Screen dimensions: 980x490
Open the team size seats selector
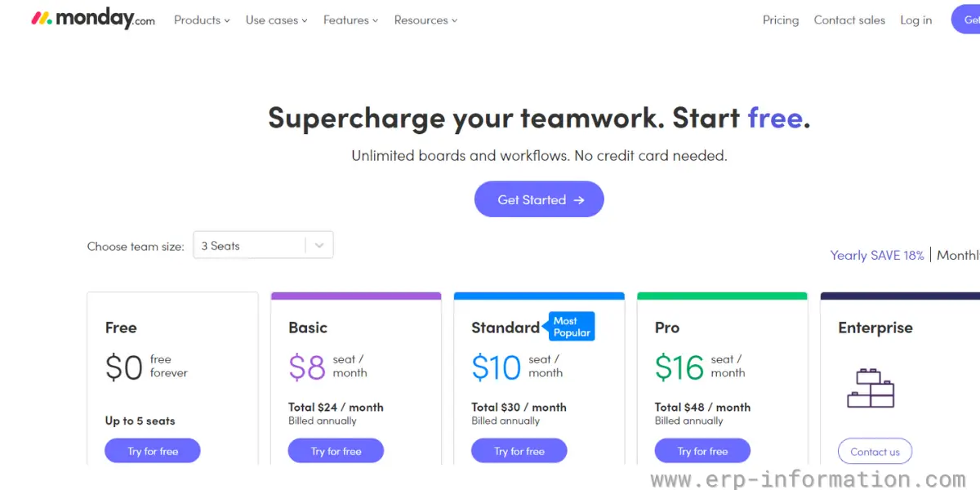pos(263,245)
